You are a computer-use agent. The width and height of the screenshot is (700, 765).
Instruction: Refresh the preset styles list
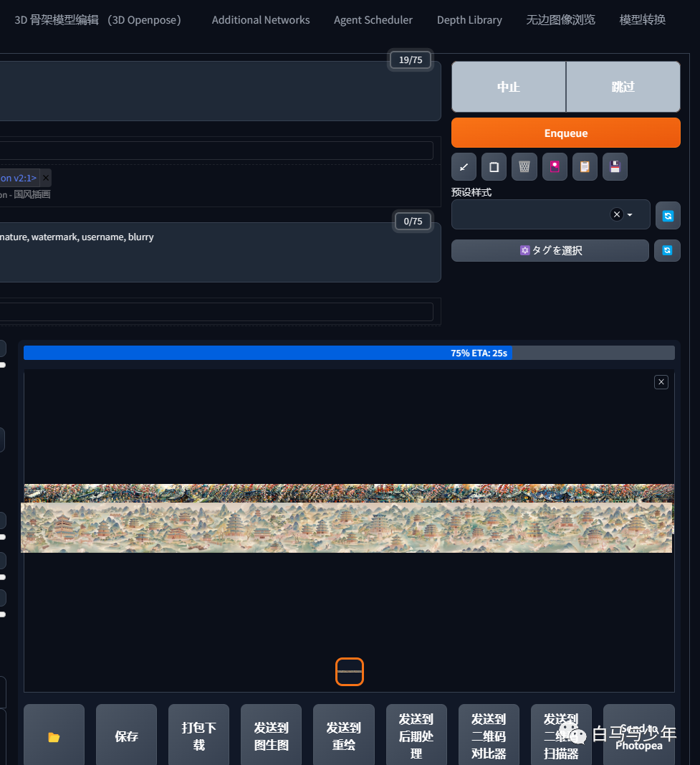668,215
